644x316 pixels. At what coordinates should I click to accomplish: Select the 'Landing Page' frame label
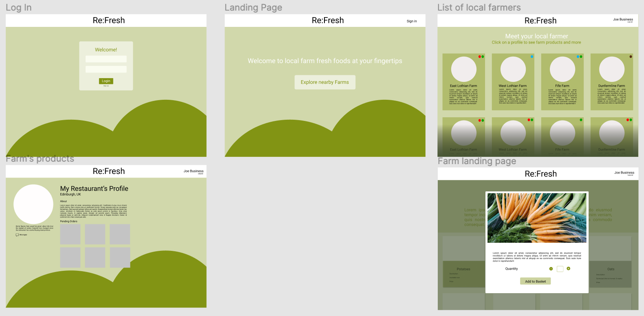pyautogui.click(x=254, y=8)
